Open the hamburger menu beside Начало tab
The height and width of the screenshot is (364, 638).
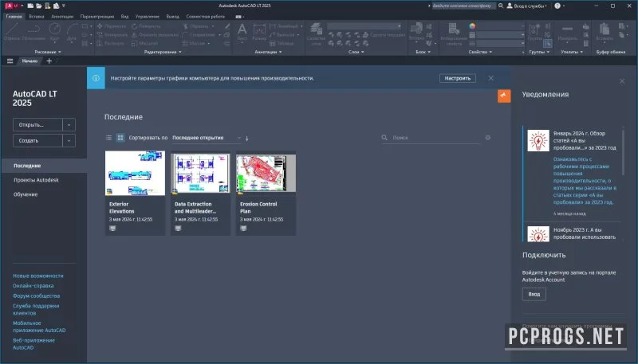pyautogui.click(x=10, y=61)
